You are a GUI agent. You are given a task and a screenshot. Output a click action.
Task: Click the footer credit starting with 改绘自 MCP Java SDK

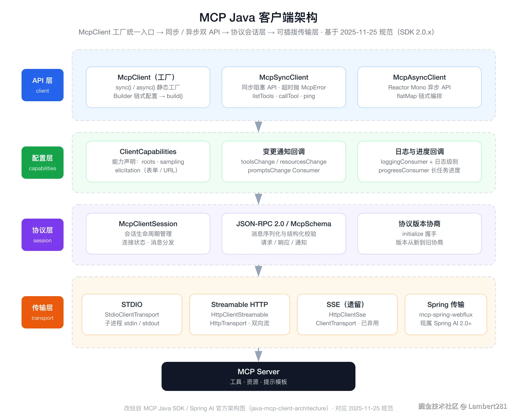tap(258, 408)
